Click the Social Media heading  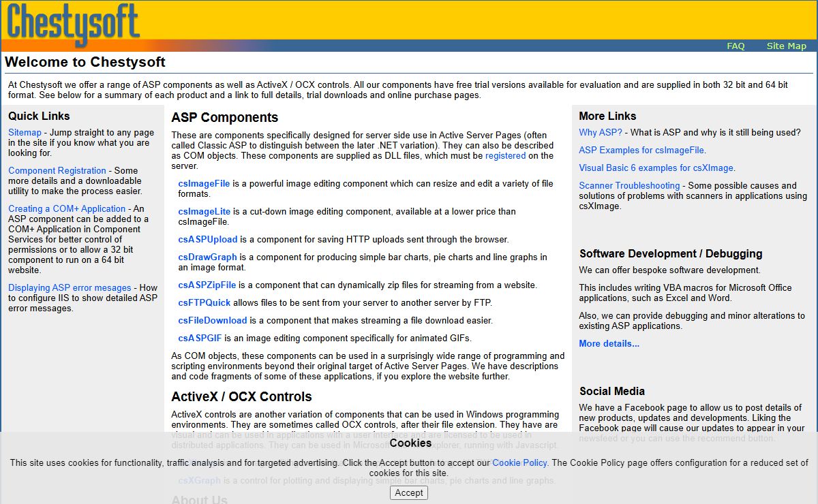pyautogui.click(x=612, y=392)
